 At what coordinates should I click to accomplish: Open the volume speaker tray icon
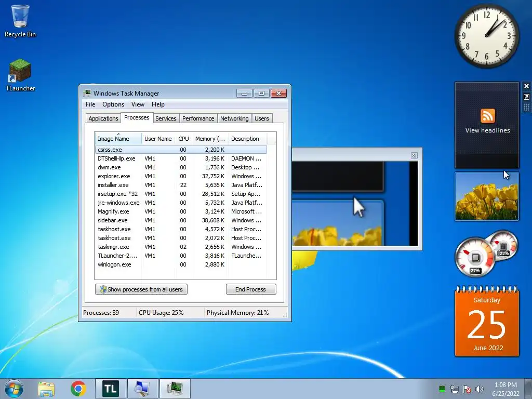click(480, 389)
